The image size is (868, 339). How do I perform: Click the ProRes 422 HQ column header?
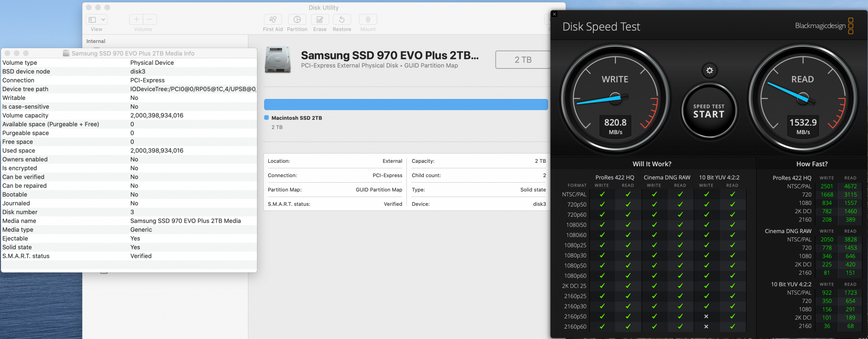[615, 178]
